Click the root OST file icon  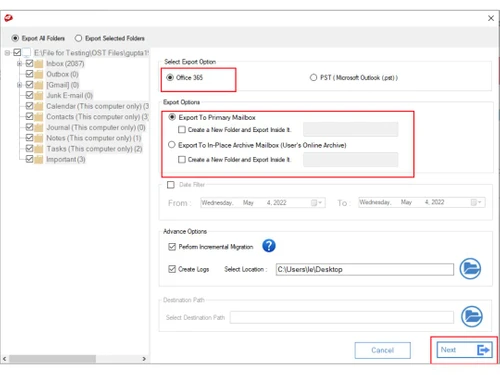pyautogui.click(x=27, y=53)
